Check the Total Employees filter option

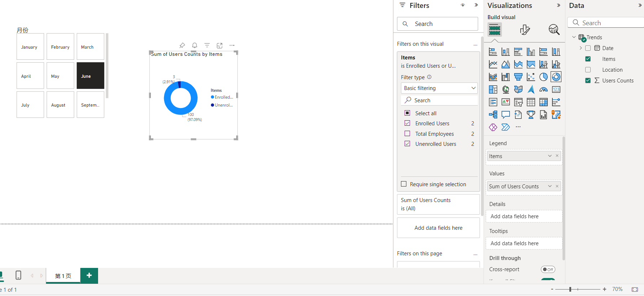(x=407, y=134)
